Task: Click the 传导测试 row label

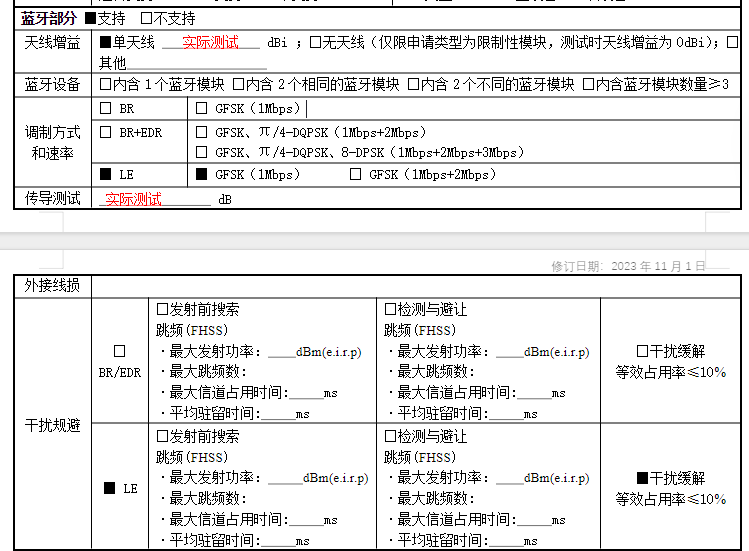Action: pyautogui.click(x=53, y=198)
